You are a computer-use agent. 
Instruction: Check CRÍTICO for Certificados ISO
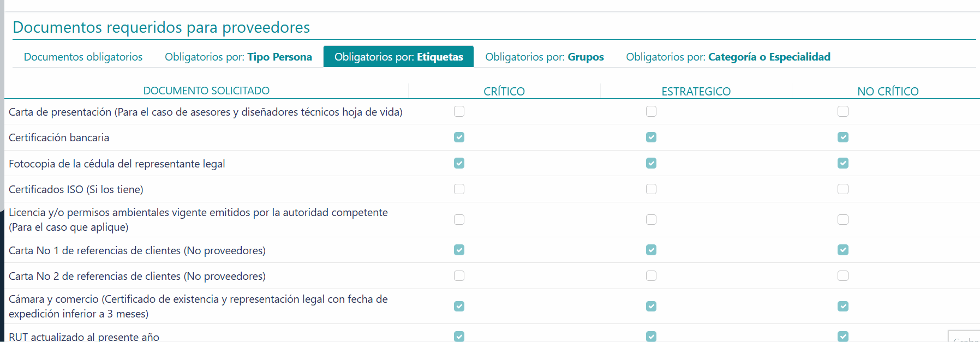click(459, 189)
